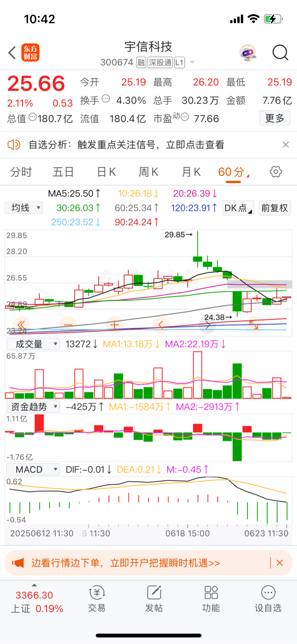Tap the Wi-Fi status icon
The width and height of the screenshot is (297, 644).
tap(253, 19)
